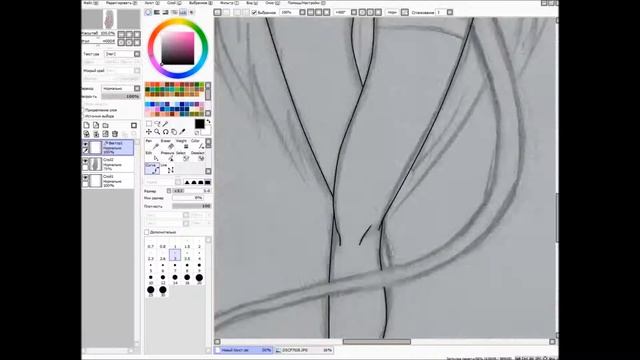Select the move tool
The height and width of the screenshot is (360, 640).
tap(149, 132)
